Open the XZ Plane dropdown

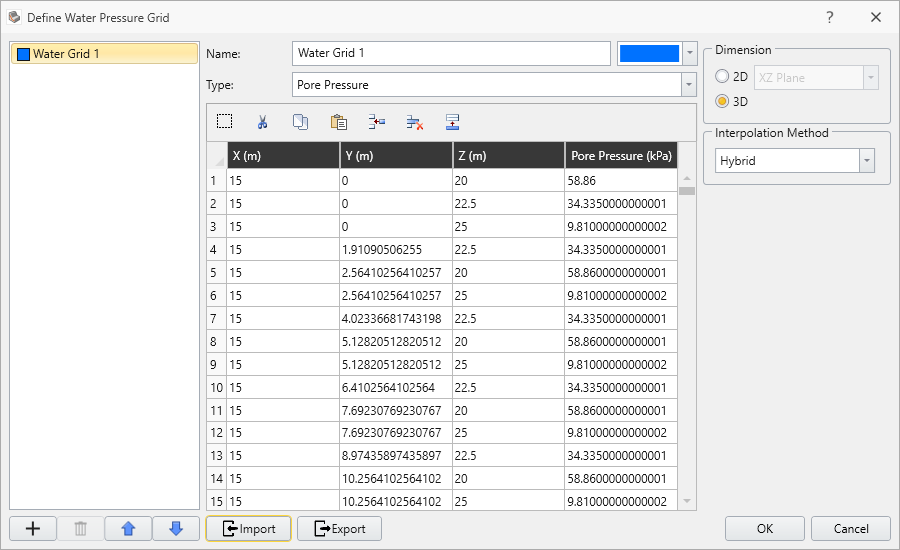coord(871,78)
